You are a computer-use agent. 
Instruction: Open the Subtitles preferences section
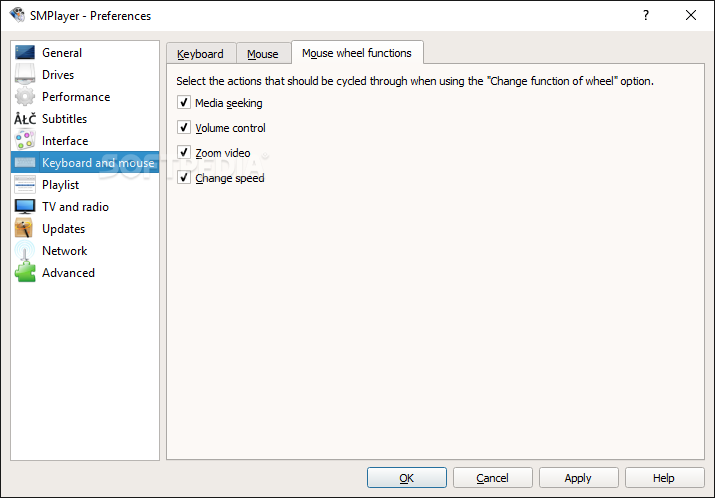tap(85, 119)
